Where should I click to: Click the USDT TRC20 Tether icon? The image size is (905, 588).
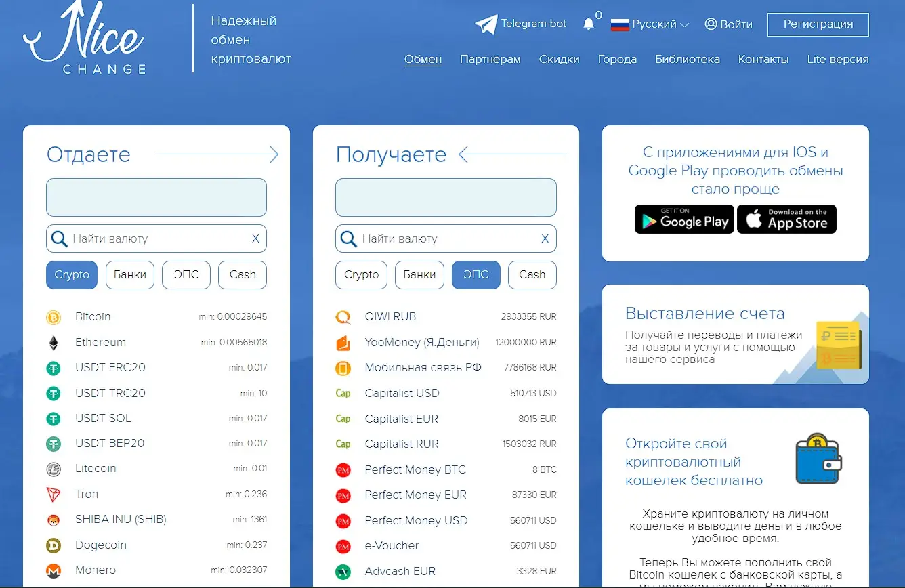[x=54, y=394]
